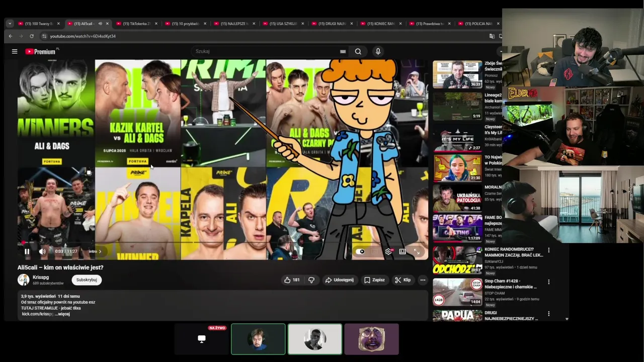Viewport: 644px width, 362px height.
Task: Expand the 'intro' chapter chevron
Action: coord(100,251)
